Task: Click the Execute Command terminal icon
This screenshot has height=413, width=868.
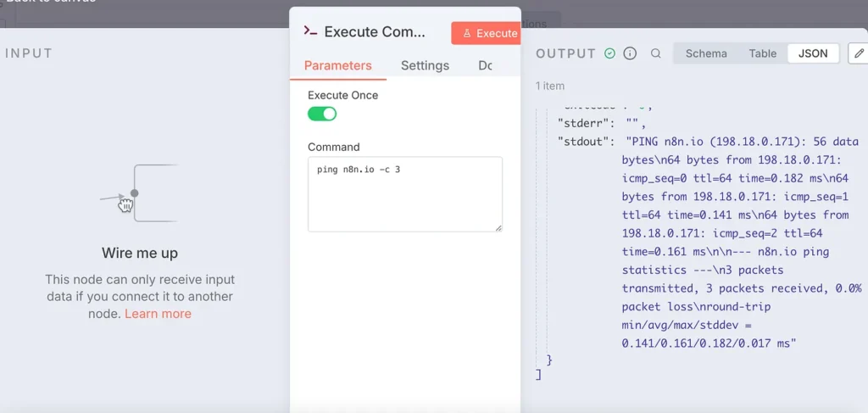Action: pyautogui.click(x=310, y=31)
